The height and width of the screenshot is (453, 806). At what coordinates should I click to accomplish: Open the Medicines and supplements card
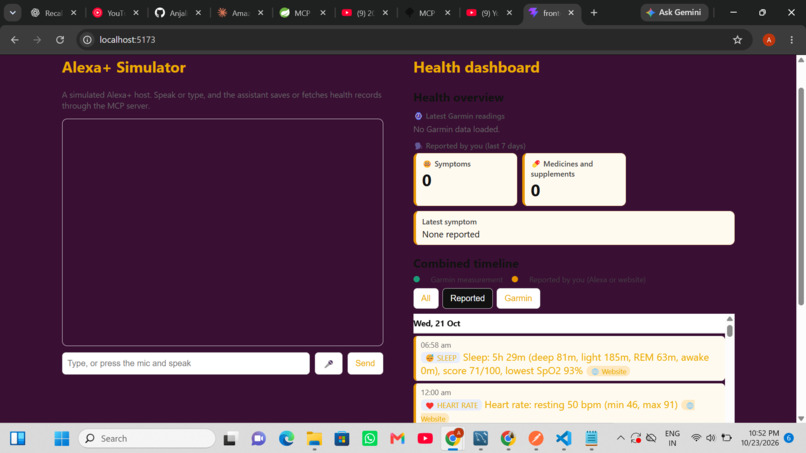(574, 179)
